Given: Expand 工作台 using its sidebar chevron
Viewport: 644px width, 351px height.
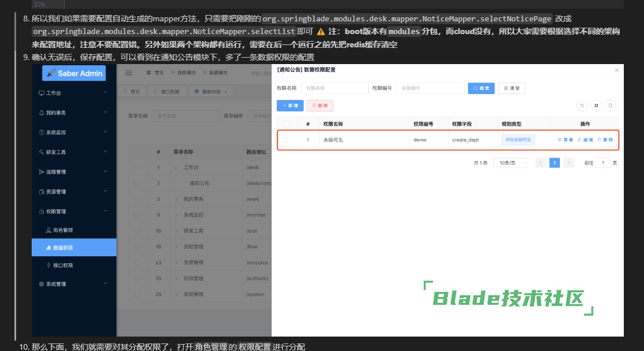Looking at the screenshot, I should (106, 92).
